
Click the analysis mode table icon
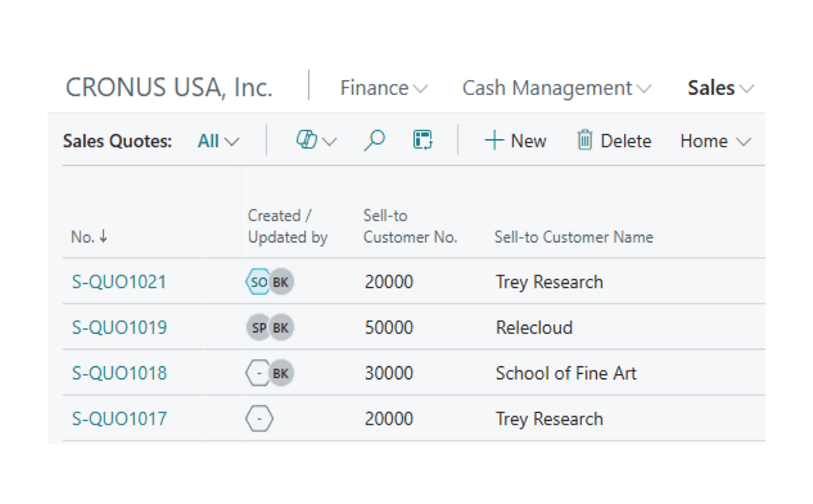(422, 141)
